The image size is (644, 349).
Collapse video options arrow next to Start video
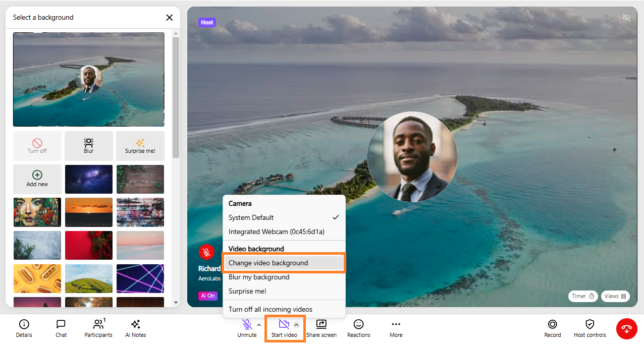pos(296,325)
